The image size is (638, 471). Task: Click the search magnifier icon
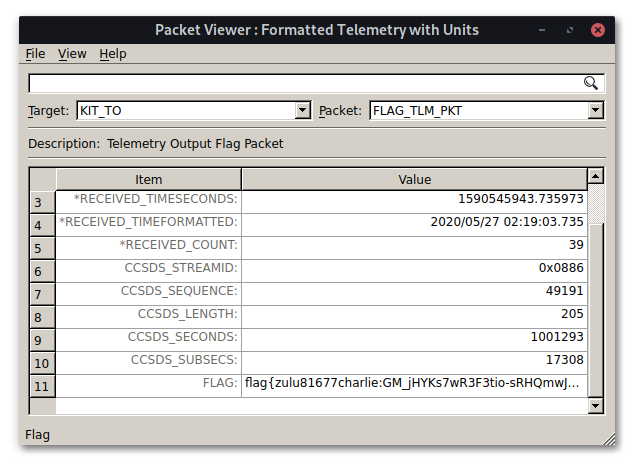tap(591, 83)
